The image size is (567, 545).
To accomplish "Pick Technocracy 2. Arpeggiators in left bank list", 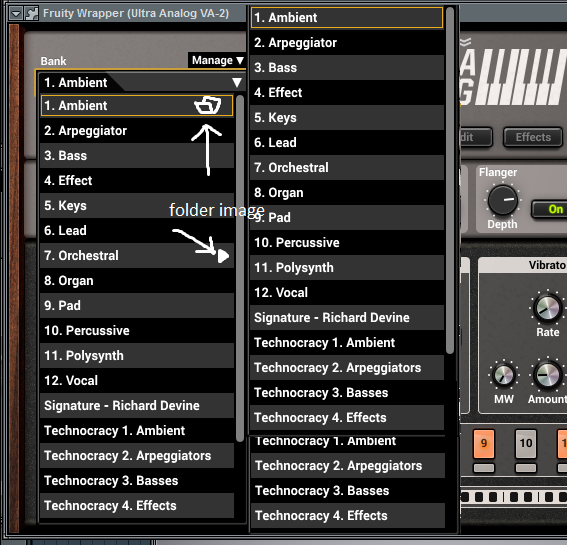I will pos(137,455).
